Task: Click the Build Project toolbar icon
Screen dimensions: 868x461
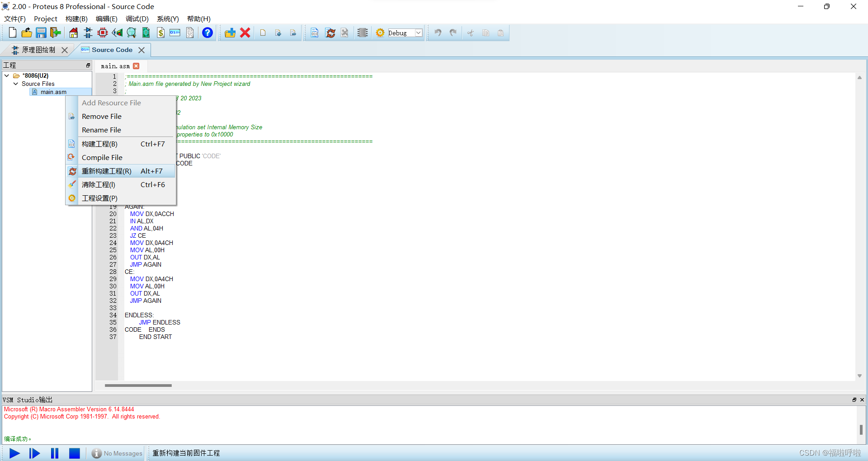Action: tap(315, 33)
